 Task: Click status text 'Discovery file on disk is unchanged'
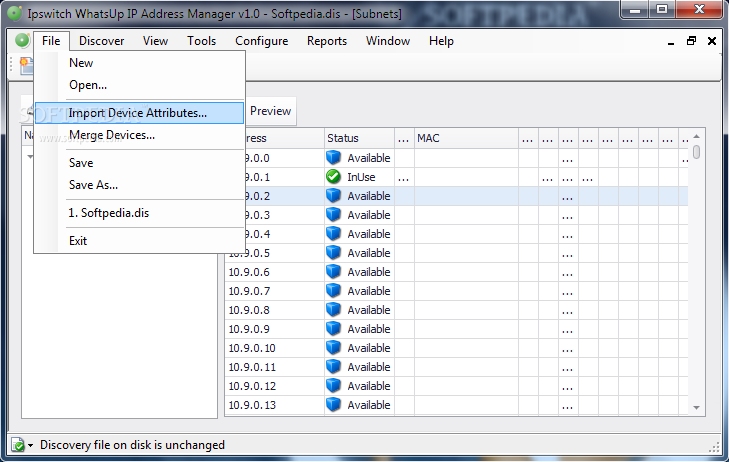coord(133,445)
